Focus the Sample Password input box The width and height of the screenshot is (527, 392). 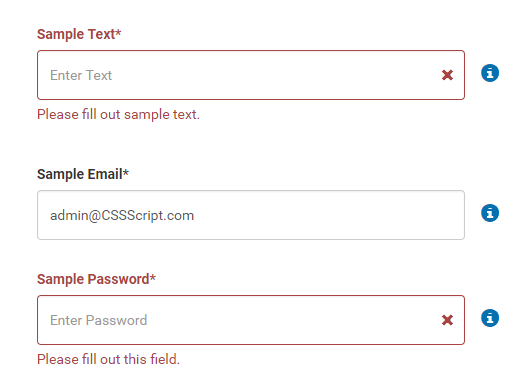coord(251,320)
